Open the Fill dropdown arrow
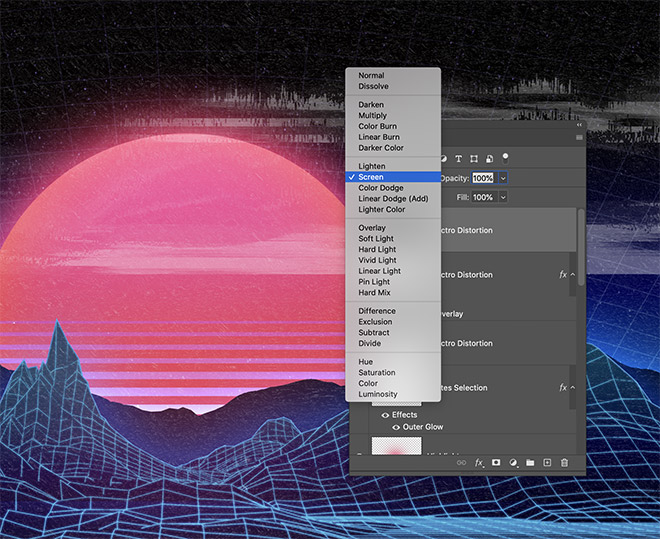Screen dimensions: 660x539 503,198
